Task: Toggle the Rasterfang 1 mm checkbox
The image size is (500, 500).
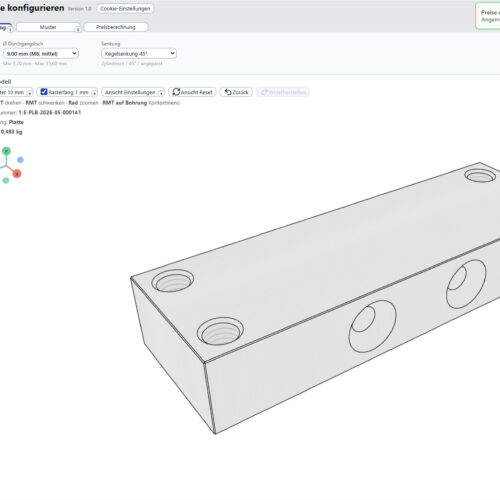Action: coord(44,92)
